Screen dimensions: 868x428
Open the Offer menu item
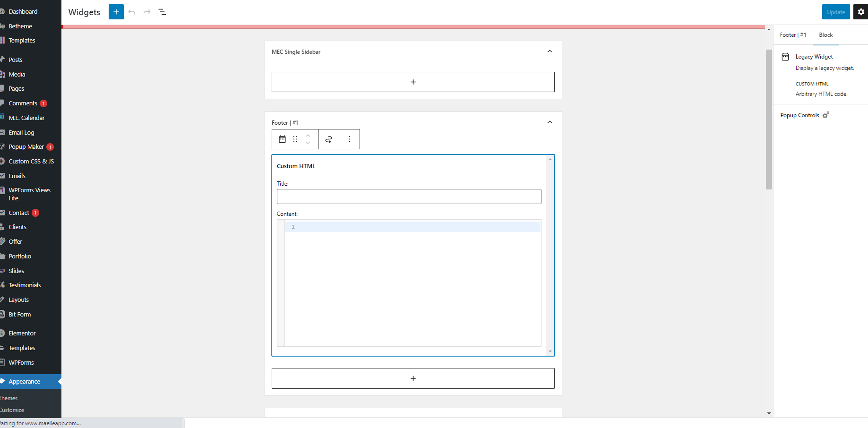point(16,241)
